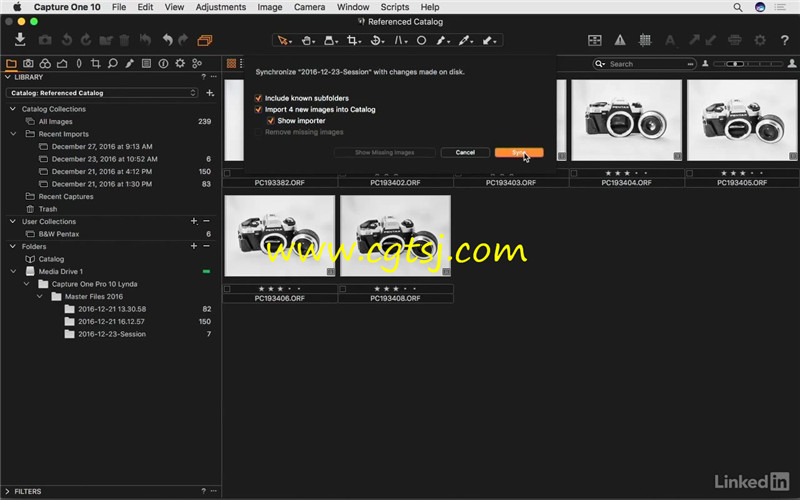
Task: Click the Import images toolbar icon
Action: coord(20,39)
